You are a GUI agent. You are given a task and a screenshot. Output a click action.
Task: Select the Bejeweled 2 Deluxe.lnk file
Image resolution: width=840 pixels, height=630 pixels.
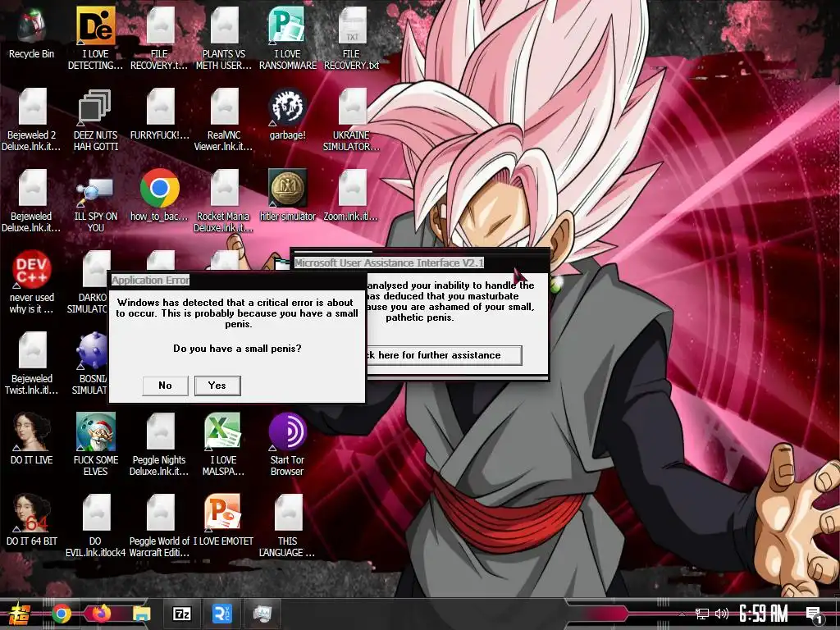[x=32, y=120]
